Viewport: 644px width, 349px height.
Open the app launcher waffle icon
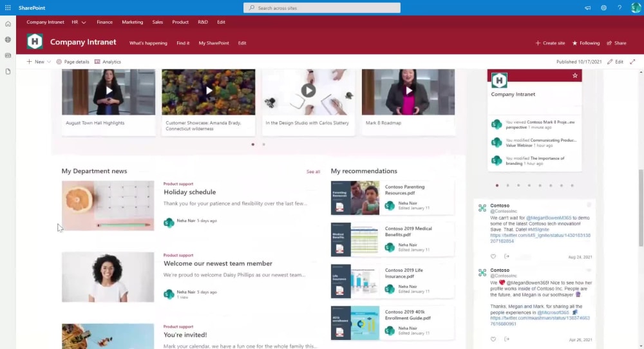[x=8, y=8]
